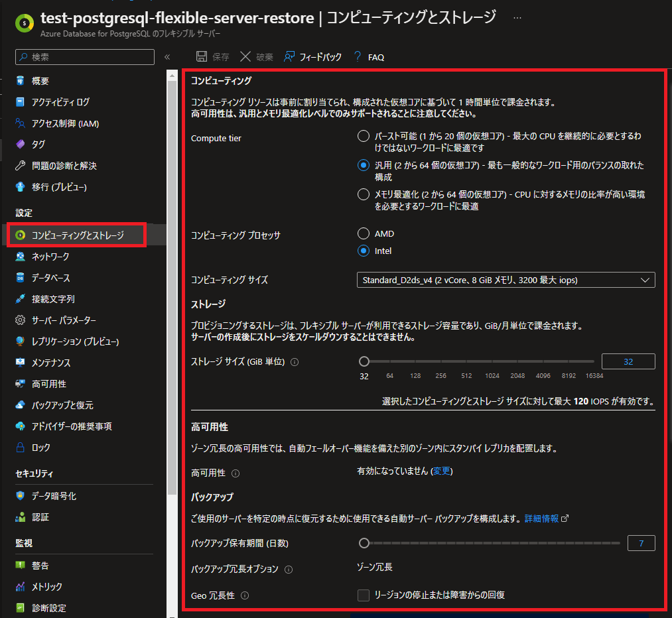Open バックアップと復元 in the sidebar
The image size is (672, 618).
tap(62, 404)
